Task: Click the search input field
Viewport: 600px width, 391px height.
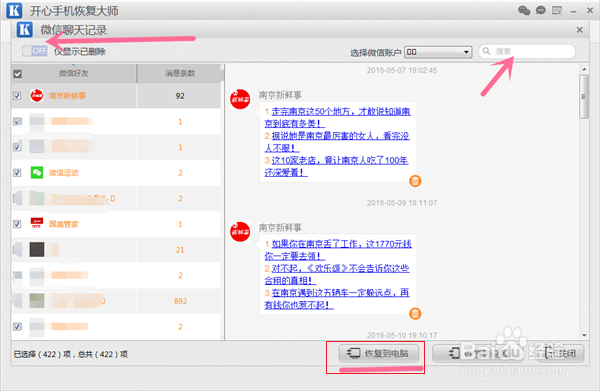Action: (x=527, y=51)
